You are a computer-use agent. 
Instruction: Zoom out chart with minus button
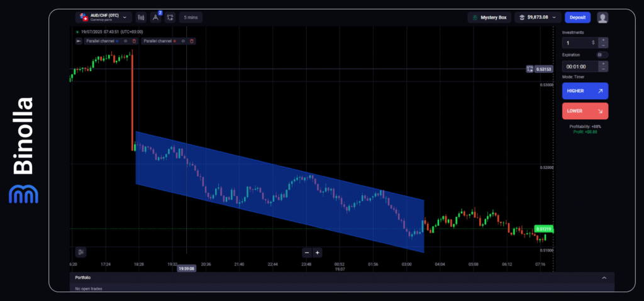pos(307,253)
